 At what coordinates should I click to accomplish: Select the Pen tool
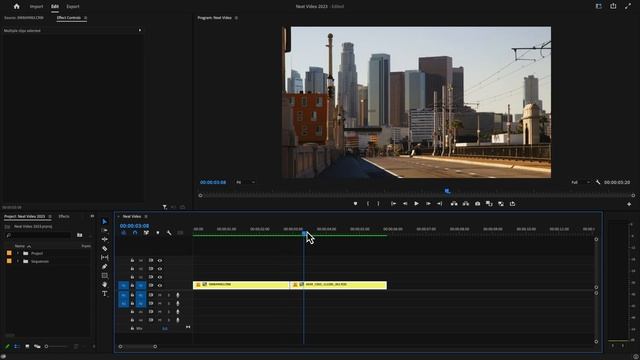[104, 267]
